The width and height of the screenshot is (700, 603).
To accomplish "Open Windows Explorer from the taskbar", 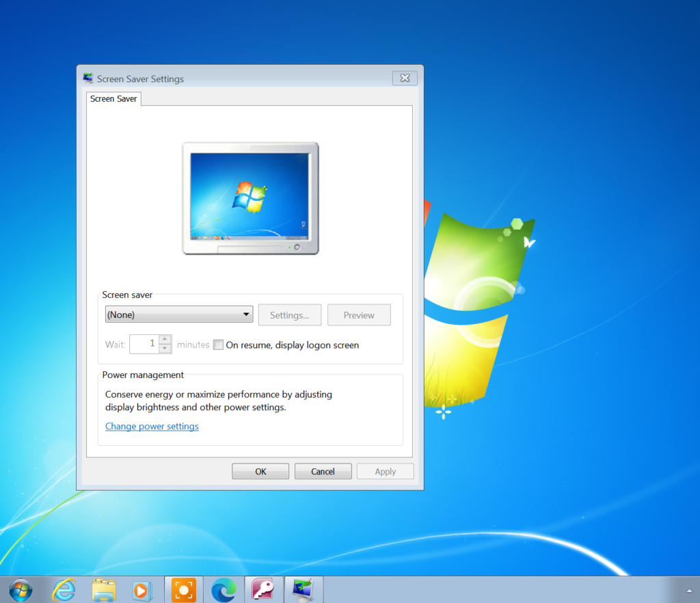I will point(103,589).
